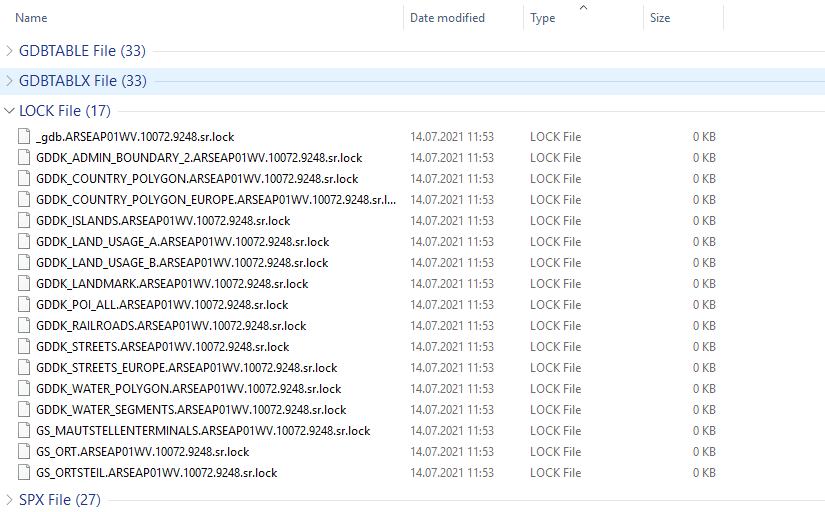
Task: Click file icon of GDDK_STREETS_EUROPE lock file
Action: (x=24, y=368)
